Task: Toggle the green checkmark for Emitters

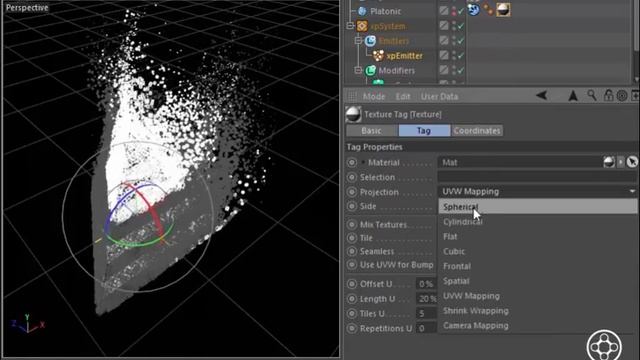Action: [461, 41]
